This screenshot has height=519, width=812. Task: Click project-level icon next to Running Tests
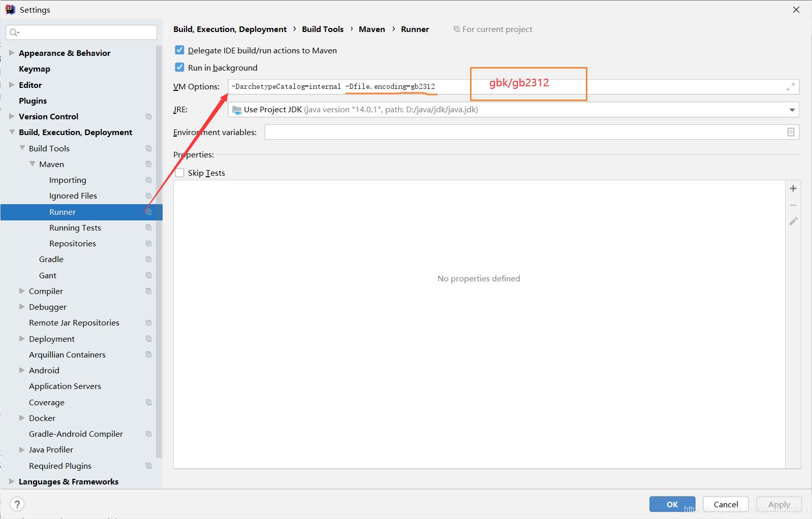[148, 228]
